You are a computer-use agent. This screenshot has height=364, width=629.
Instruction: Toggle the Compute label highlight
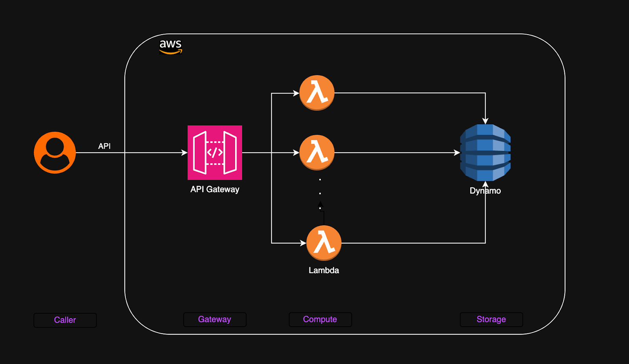click(x=320, y=319)
